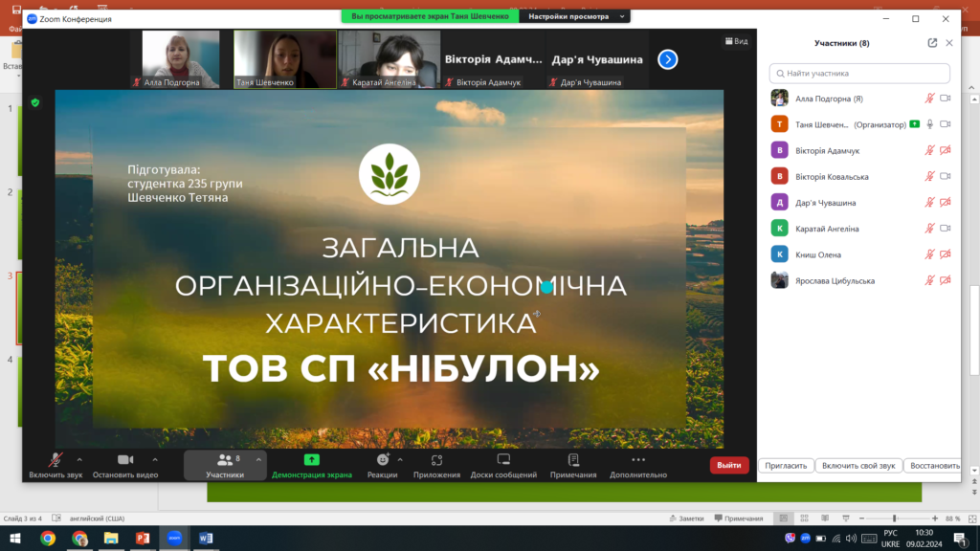
Task: Click английский (США) language in status bar
Action: pos(97,518)
